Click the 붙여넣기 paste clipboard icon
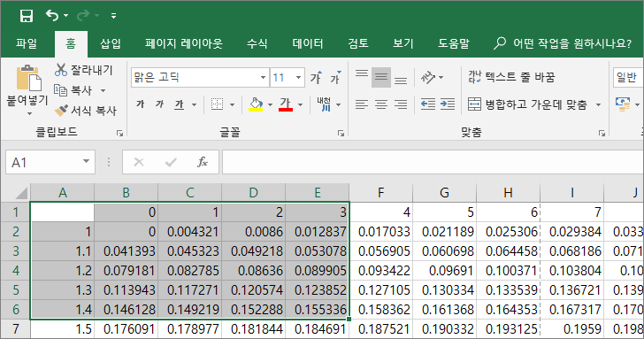 click(28, 78)
